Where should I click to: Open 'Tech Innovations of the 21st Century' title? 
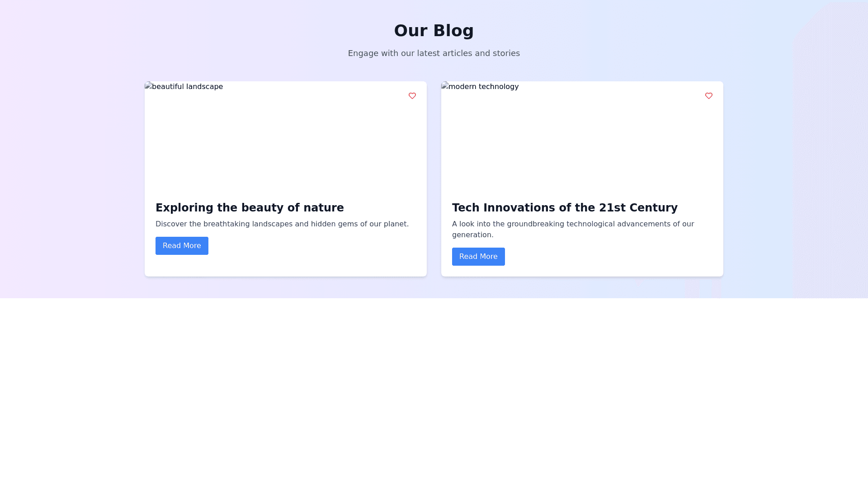click(565, 208)
